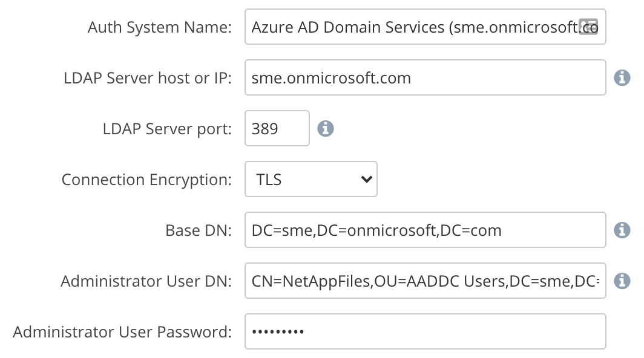Click the Base DN input containing DC=sme
Viewport: 644px width, 358px height.
tap(424, 230)
